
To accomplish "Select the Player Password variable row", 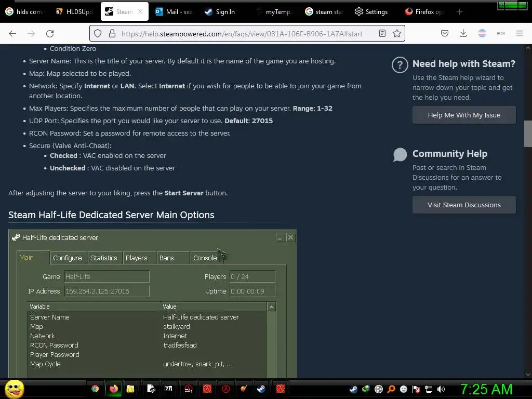I will (x=147, y=354).
